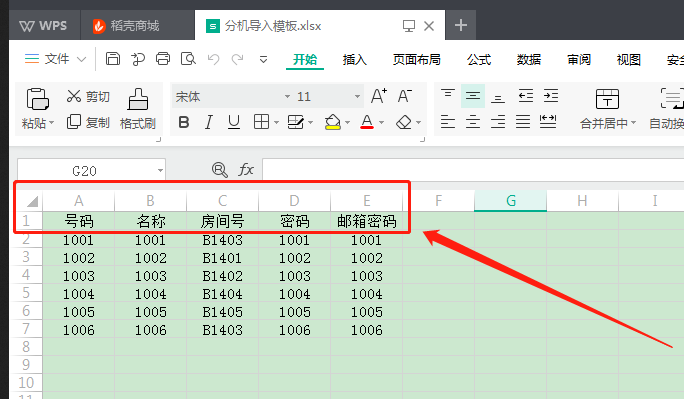Click the Name Box showing G20
Image resolution: width=684 pixels, height=399 pixels.
91,171
